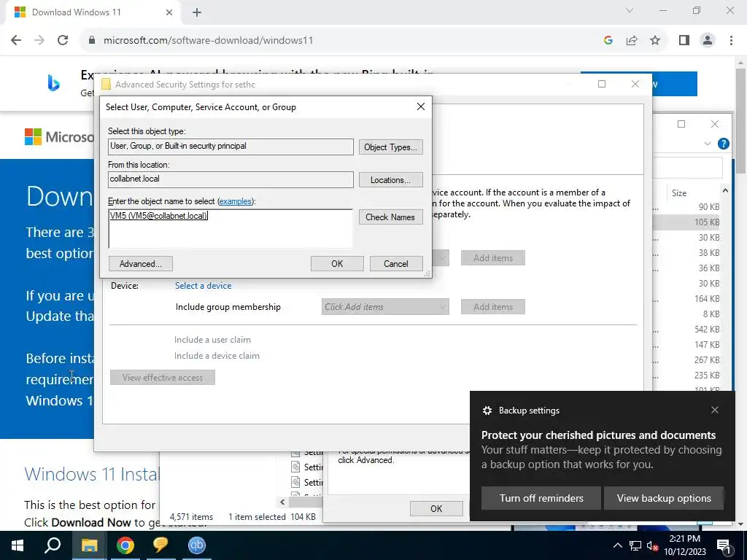This screenshot has height=560, width=747.
Task: Open the Windows Start menu
Action: [x=18, y=545]
